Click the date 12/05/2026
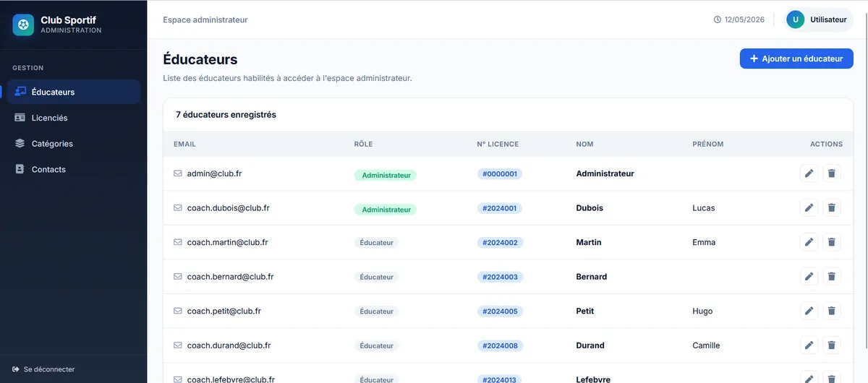Screen dimensions: 868x383 click(x=744, y=20)
